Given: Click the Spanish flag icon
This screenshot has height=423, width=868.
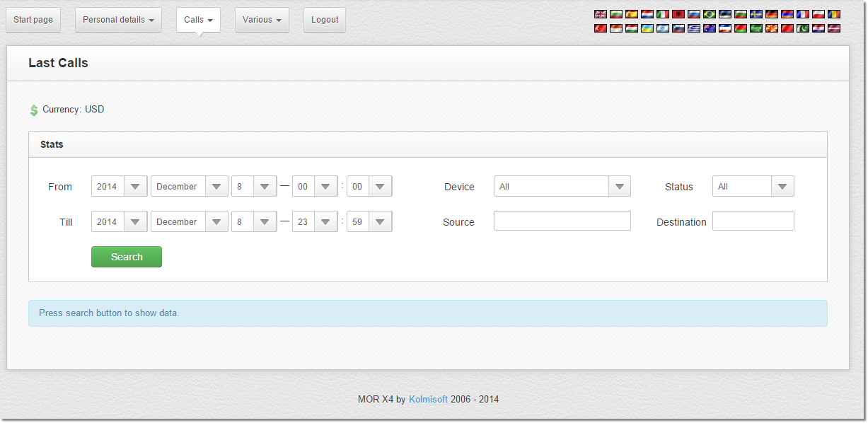Looking at the screenshot, I should coord(632,14).
